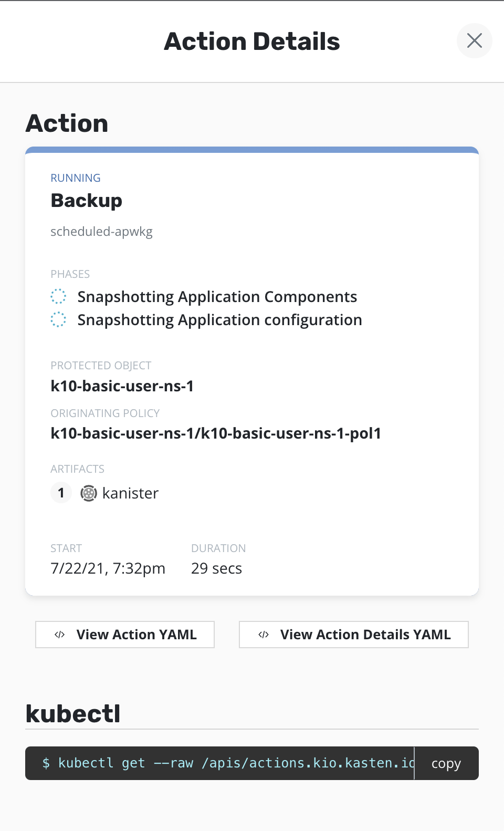Open originating policy k10-basic-user-ns-1-pol1
This screenshot has width=504, height=831.
pyautogui.click(x=216, y=433)
